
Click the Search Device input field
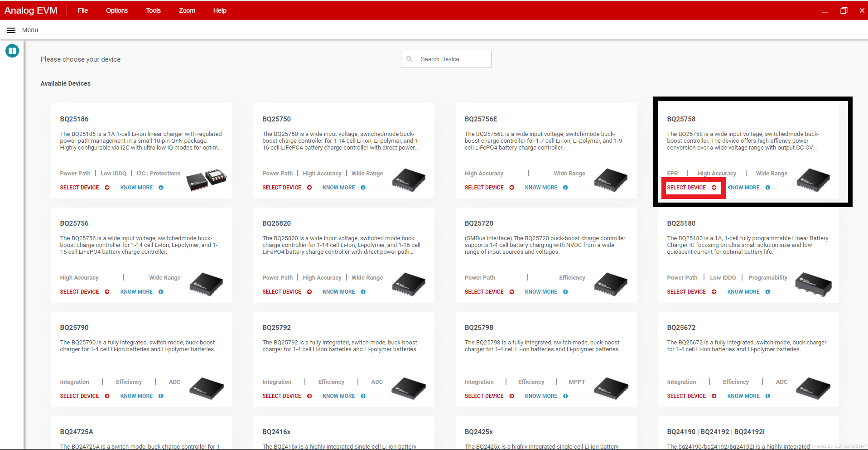pyautogui.click(x=453, y=59)
